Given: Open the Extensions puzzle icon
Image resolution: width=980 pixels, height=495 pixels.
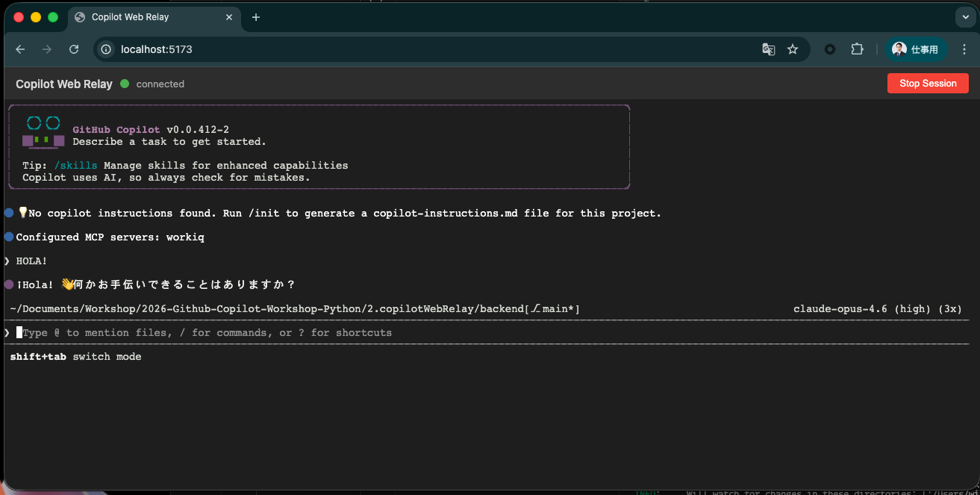Looking at the screenshot, I should click(857, 49).
